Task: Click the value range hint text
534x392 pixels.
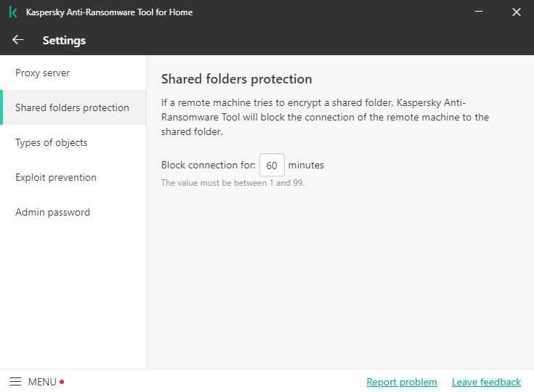Action: (232, 183)
